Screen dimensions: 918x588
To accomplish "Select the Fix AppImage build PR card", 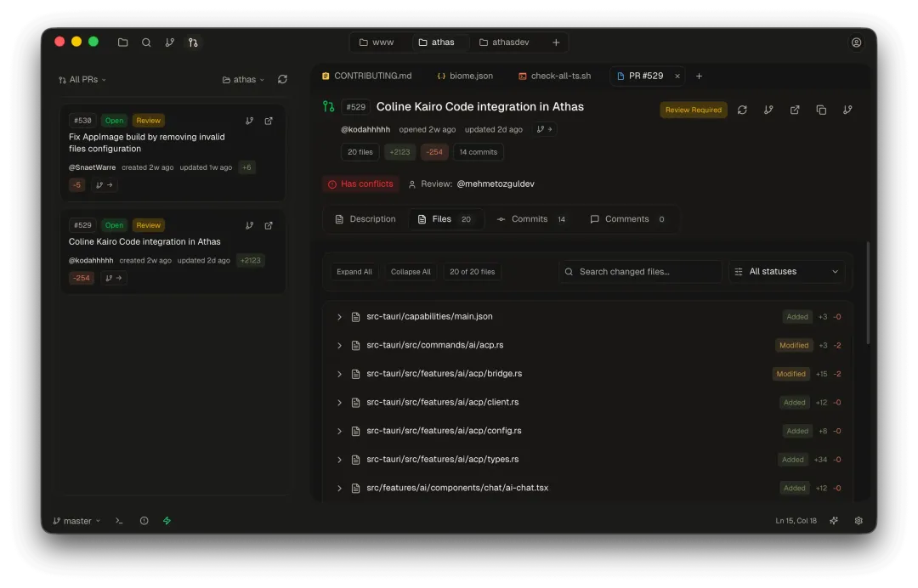I will [173, 153].
